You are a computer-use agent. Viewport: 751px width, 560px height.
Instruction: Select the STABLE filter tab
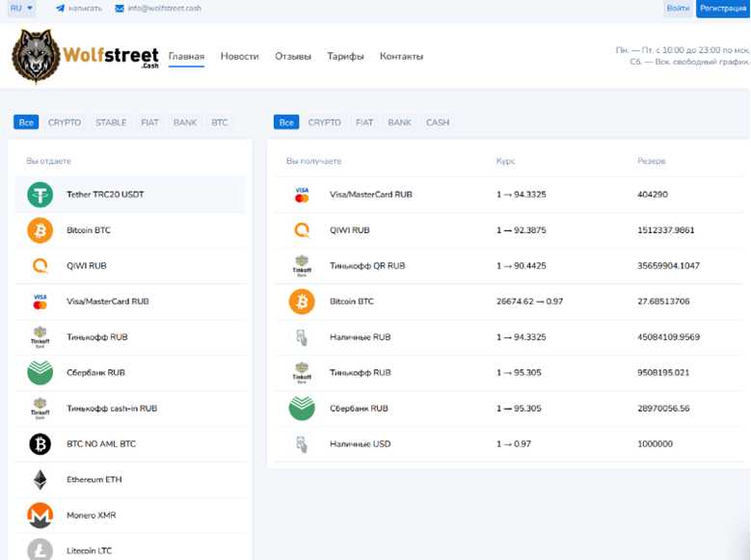[x=111, y=122]
